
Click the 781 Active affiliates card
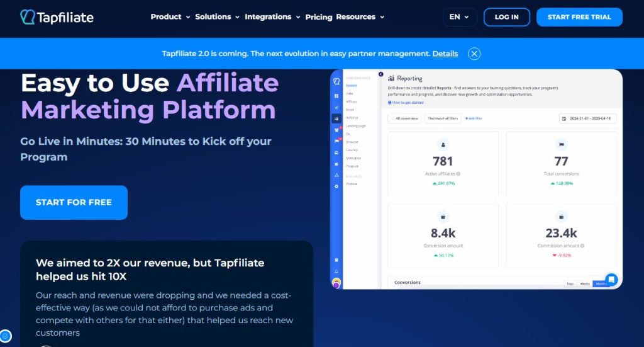443,164
